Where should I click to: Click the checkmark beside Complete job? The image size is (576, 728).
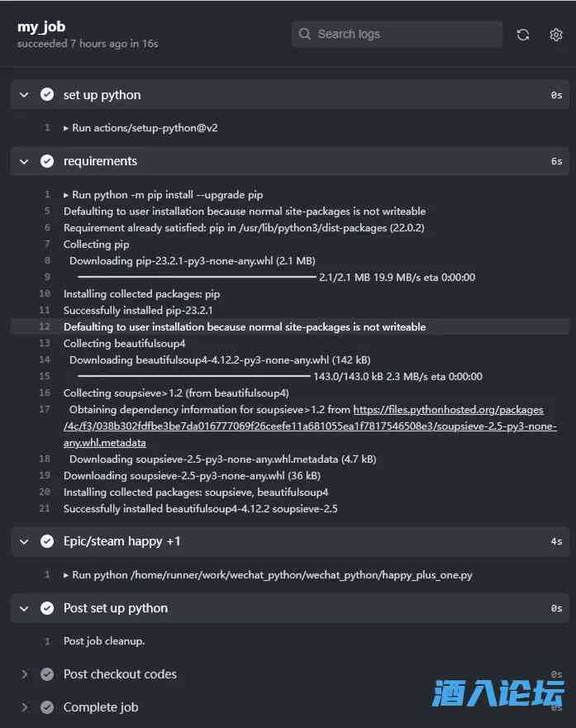pyautogui.click(x=47, y=707)
